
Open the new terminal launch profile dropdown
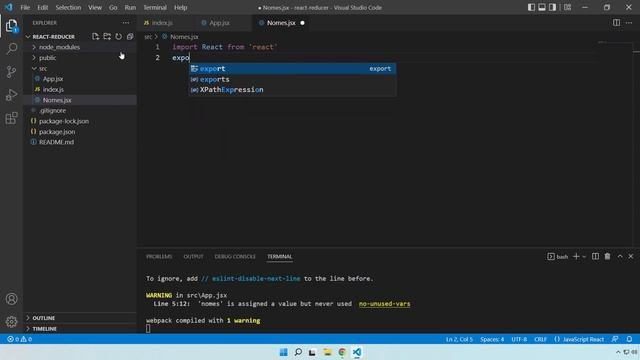[584, 257]
